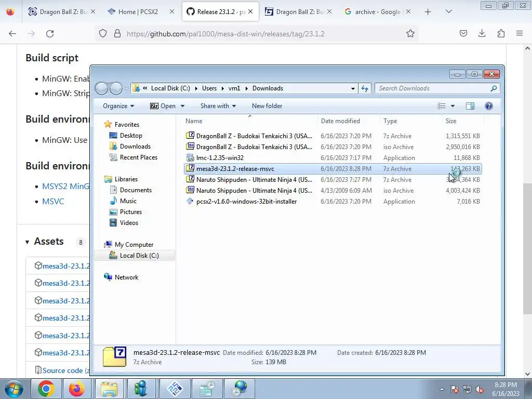The image size is (532, 399).
Task: Open Pictures library
Action: coord(126,212)
